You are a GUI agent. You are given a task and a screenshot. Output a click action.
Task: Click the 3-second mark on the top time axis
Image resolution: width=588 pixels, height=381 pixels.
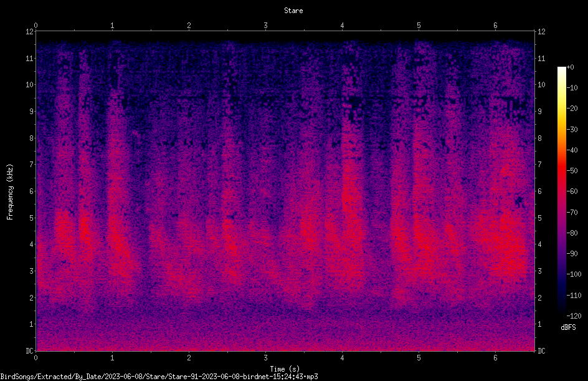265,26
